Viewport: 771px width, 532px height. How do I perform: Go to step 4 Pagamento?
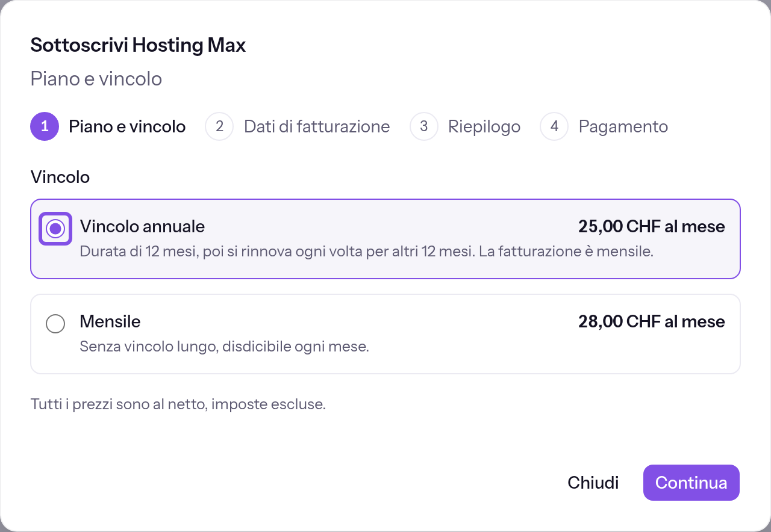coord(604,126)
